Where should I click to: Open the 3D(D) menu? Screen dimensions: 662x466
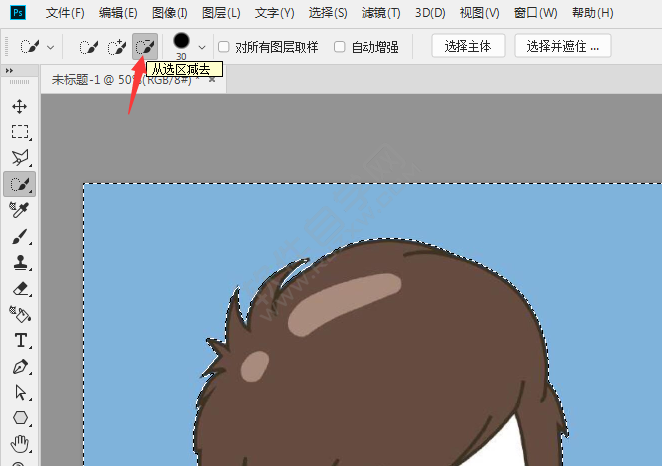pyautogui.click(x=430, y=13)
